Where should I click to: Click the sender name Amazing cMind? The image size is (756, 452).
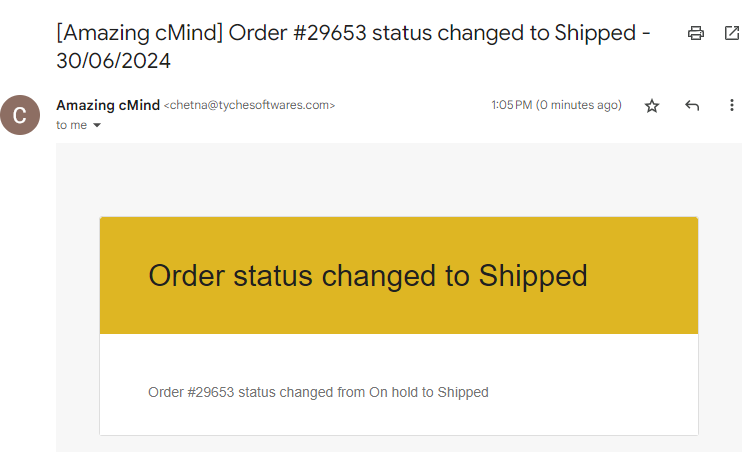[108, 105]
